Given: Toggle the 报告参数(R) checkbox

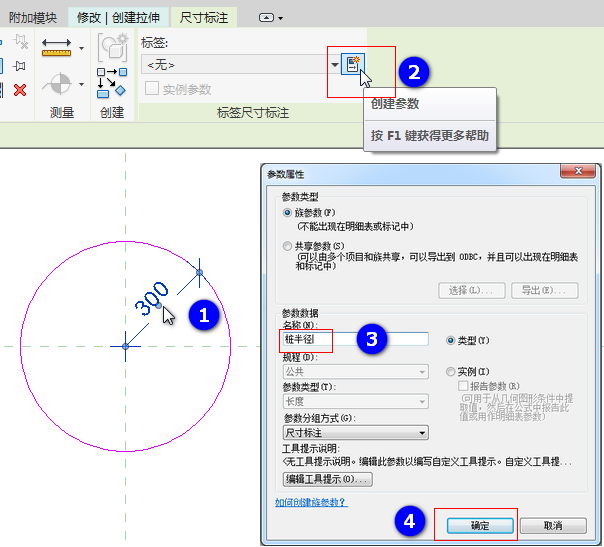Looking at the screenshot, I should [463, 386].
